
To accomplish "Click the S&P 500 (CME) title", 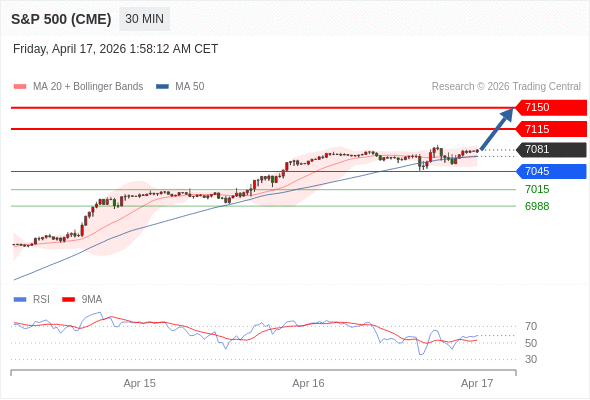I will pos(61,19).
